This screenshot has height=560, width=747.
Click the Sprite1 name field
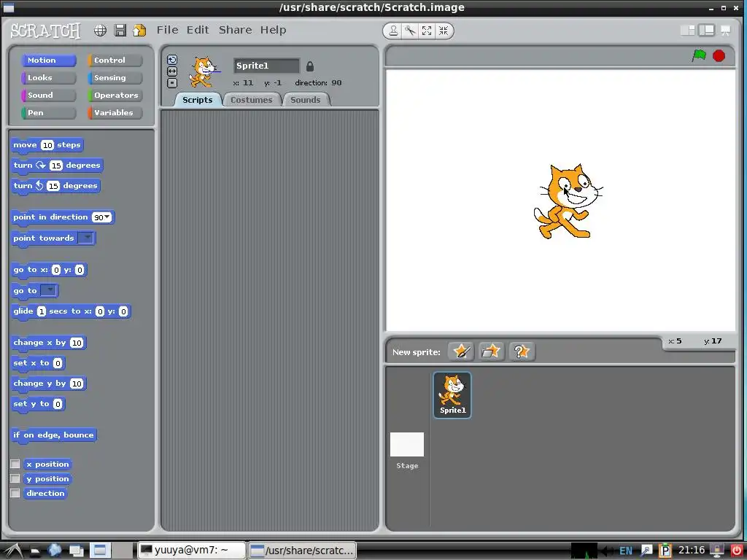[267, 66]
